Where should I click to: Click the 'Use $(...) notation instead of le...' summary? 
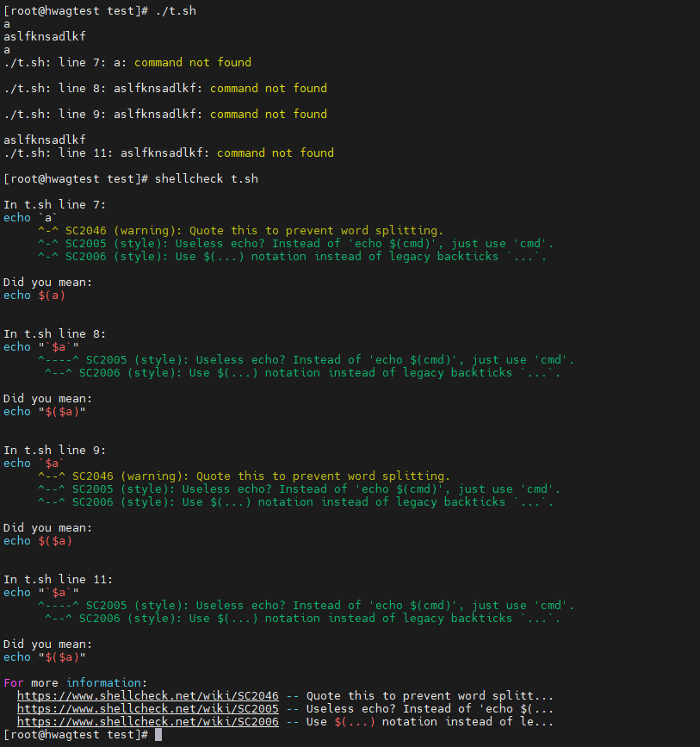pyautogui.click(x=430, y=722)
